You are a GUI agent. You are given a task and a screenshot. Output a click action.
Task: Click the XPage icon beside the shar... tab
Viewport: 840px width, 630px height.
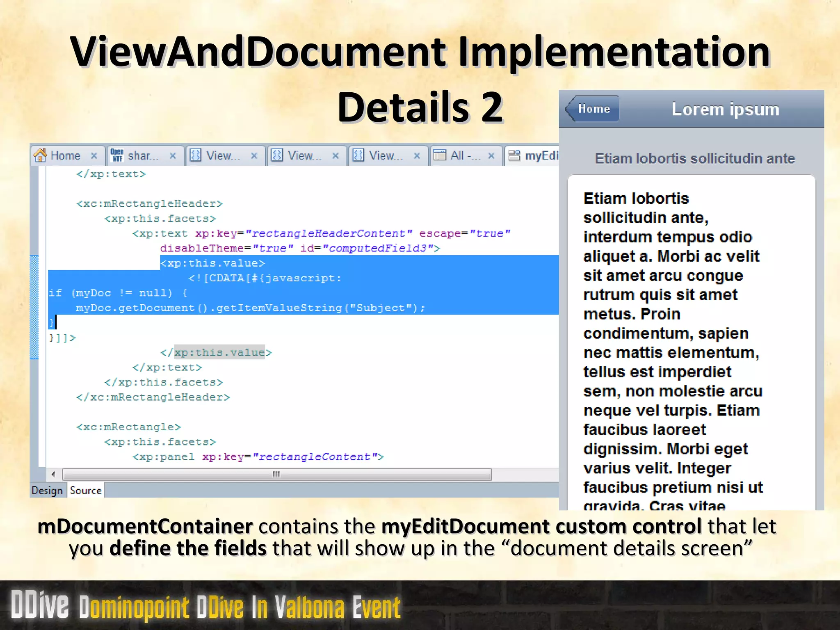click(x=196, y=155)
